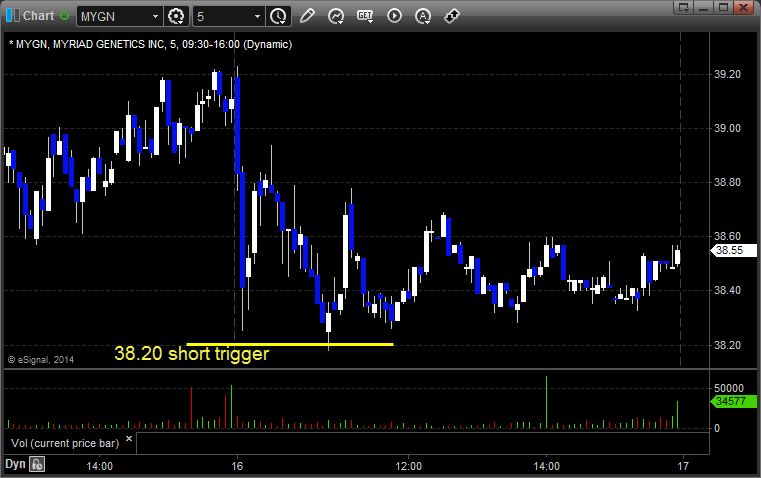Open the window options dropdown button

coord(684,7)
